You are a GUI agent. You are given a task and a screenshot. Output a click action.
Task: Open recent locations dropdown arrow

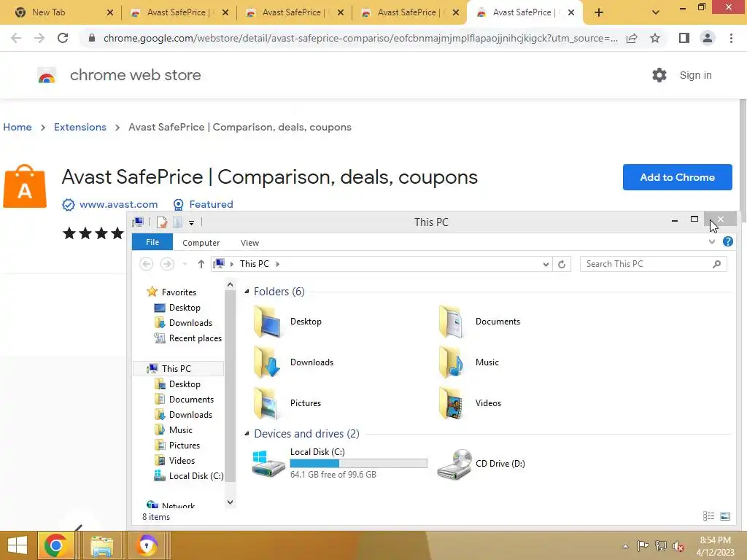(185, 264)
